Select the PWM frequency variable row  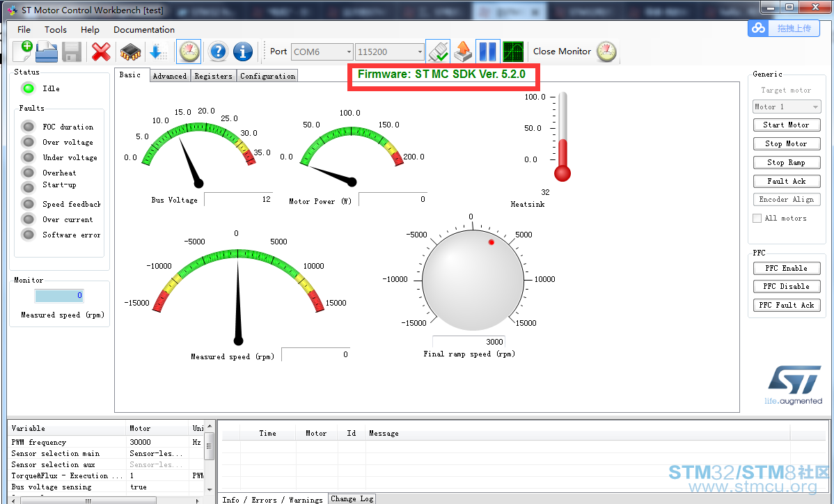(107, 442)
